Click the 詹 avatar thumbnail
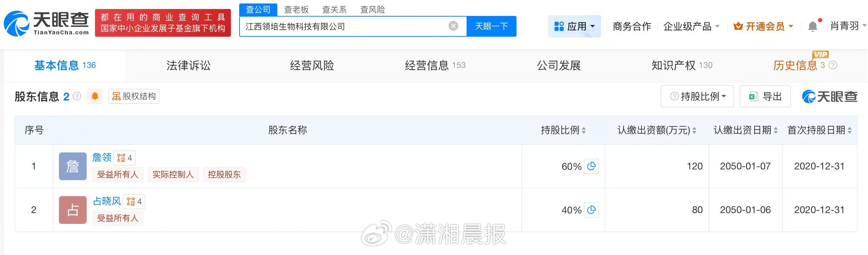Image resolution: width=868 pixels, height=255 pixels. pyautogui.click(x=73, y=166)
